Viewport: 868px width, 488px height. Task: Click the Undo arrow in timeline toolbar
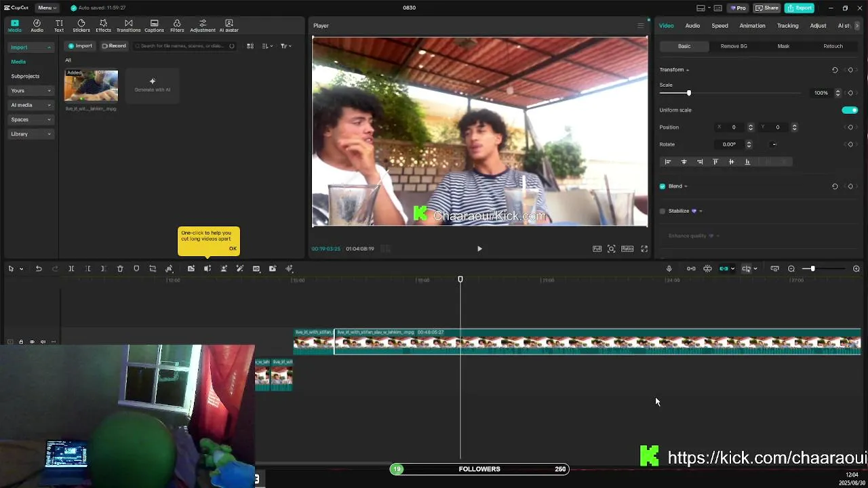tap(39, 269)
